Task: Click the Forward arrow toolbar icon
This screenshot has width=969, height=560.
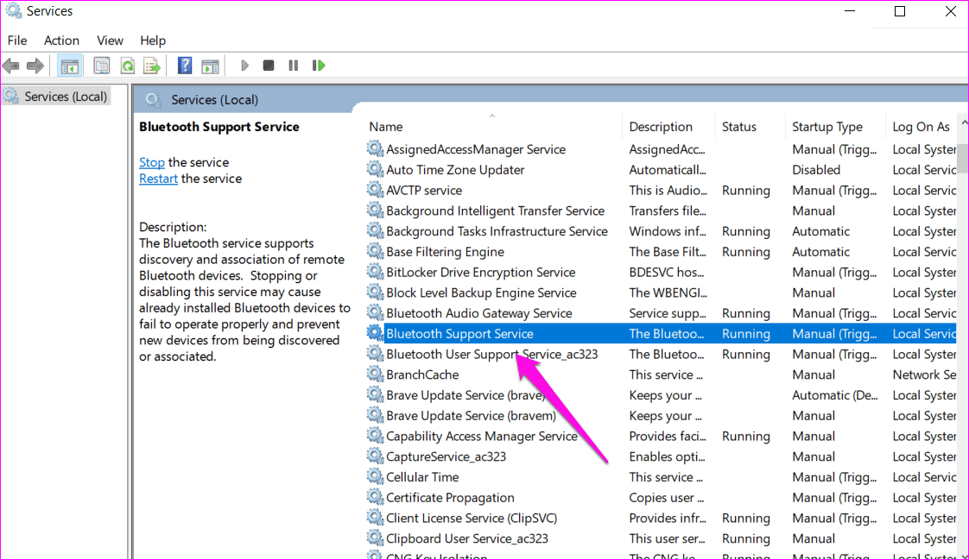Action: [x=35, y=66]
